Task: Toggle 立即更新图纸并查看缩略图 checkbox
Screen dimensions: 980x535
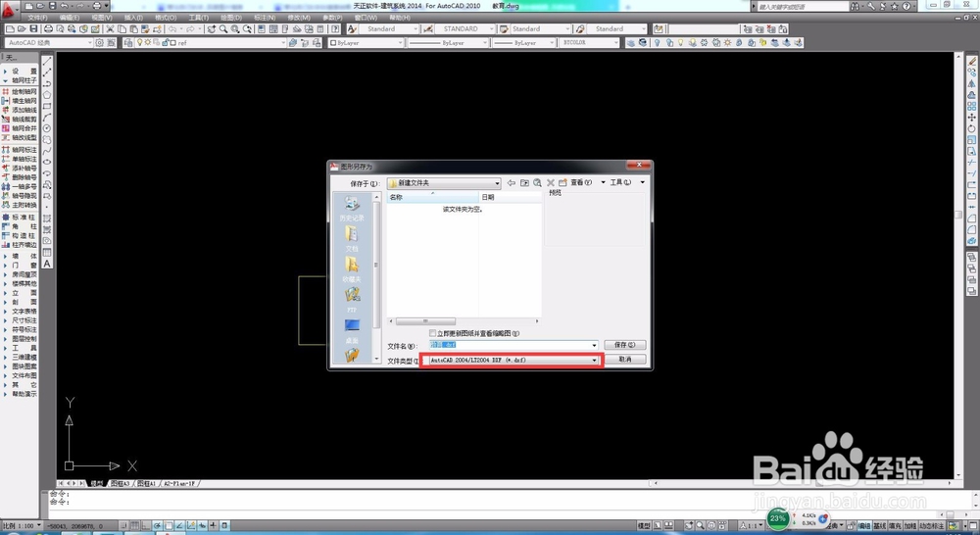Action: click(432, 333)
